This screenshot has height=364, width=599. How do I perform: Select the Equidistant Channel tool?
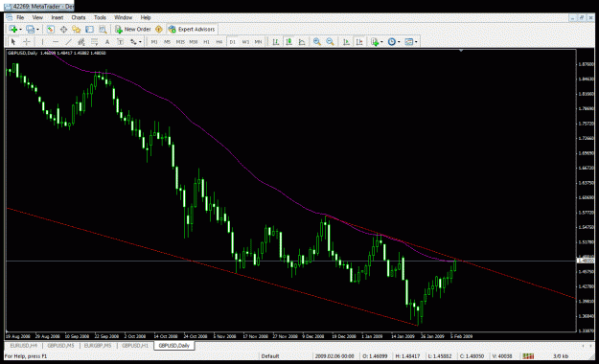81,41
